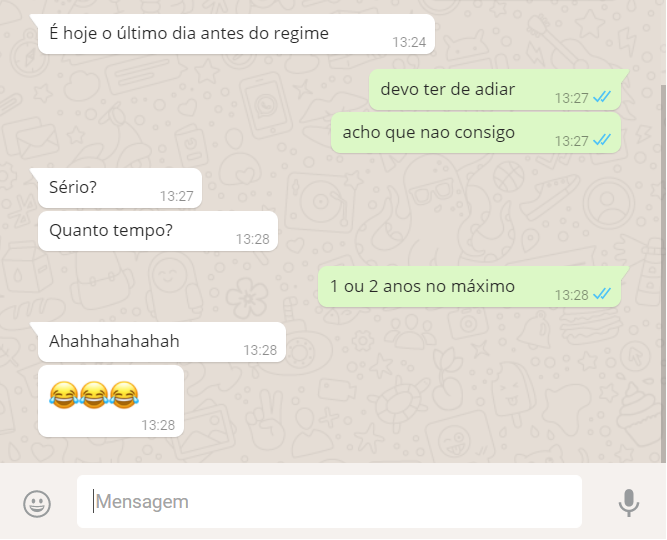The height and width of the screenshot is (540, 667).
Task: Select the 'Quanto tempo?' message
Action: click(x=158, y=231)
